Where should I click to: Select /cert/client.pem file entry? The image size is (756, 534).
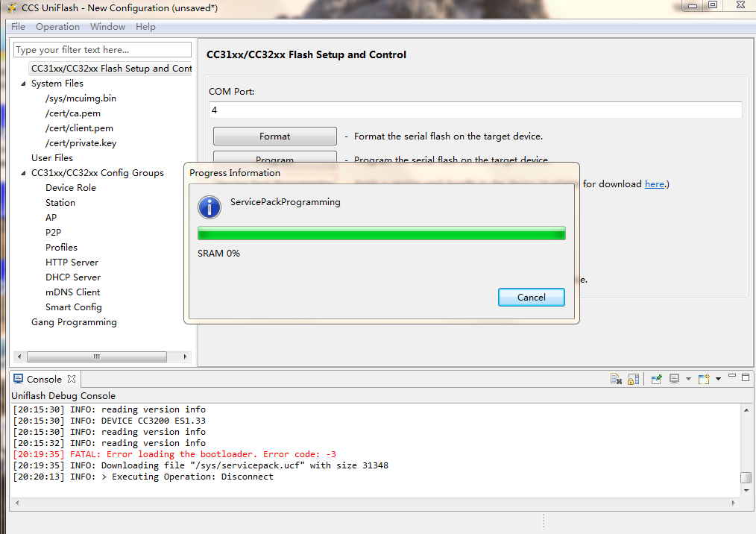click(x=79, y=128)
